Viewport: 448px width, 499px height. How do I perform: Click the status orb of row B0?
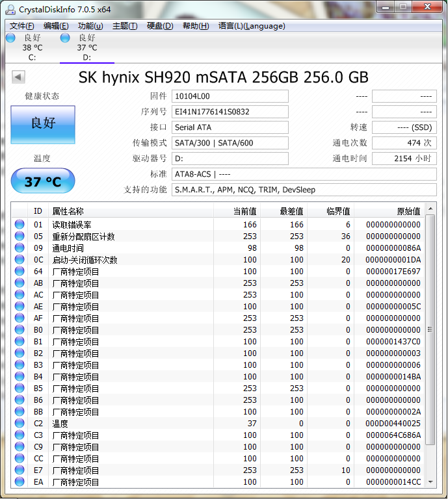[x=20, y=329]
